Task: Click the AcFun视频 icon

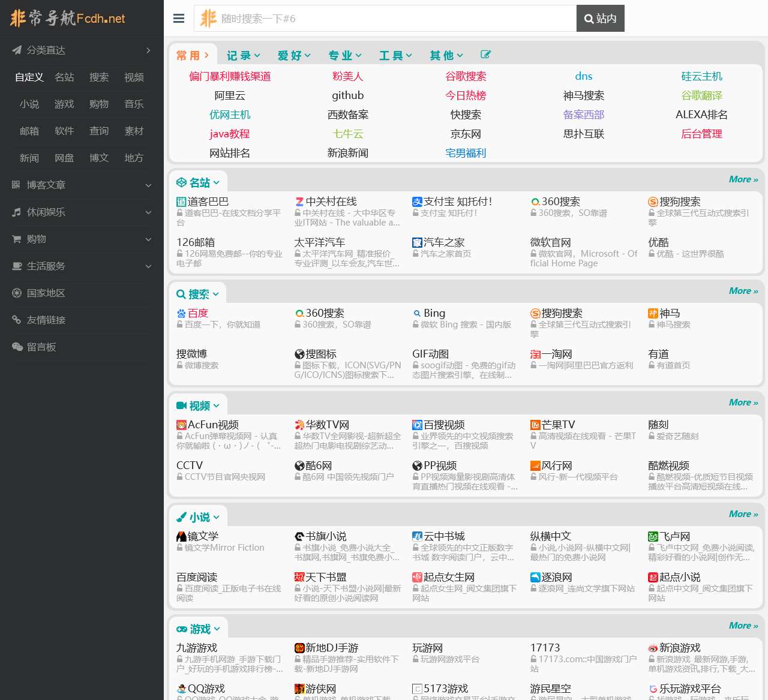Action: pyautogui.click(x=181, y=425)
